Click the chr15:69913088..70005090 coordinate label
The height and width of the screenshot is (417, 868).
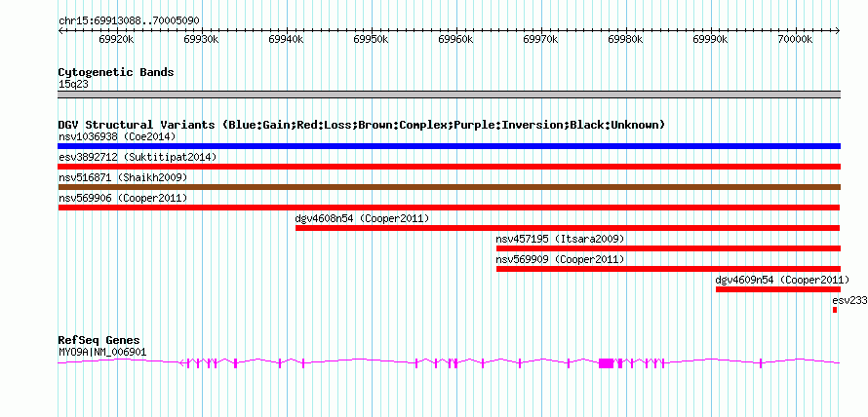tap(129, 20)
